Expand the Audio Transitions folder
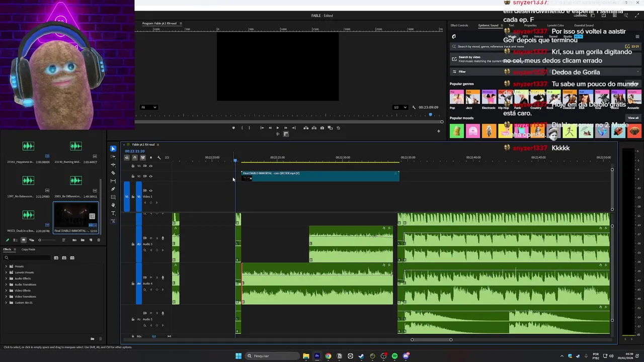 pos(6,285)
